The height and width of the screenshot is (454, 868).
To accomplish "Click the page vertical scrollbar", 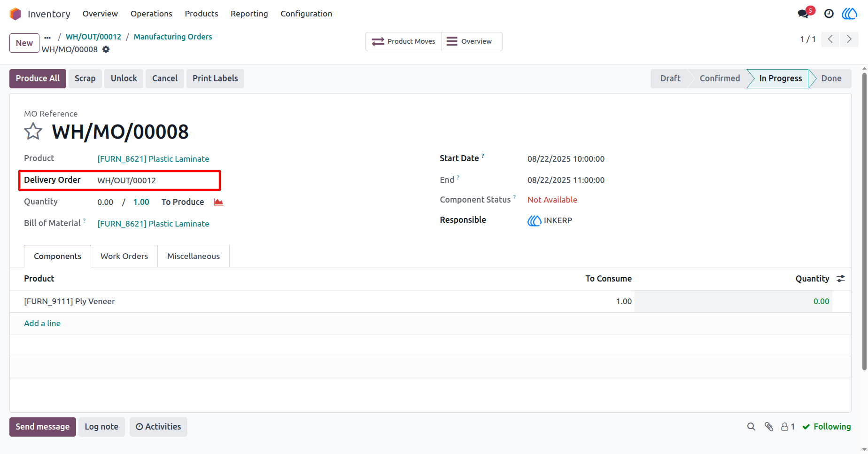I will click(x=864, y=221).
